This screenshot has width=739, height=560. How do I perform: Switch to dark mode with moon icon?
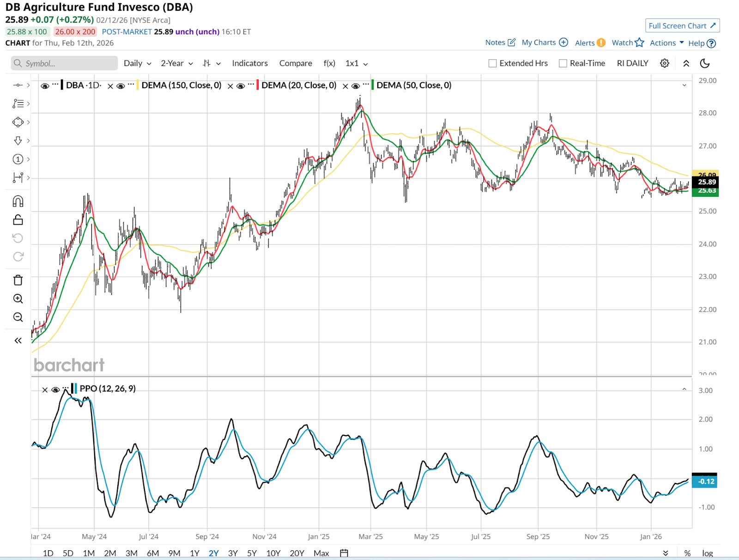(x=705, y=63)
